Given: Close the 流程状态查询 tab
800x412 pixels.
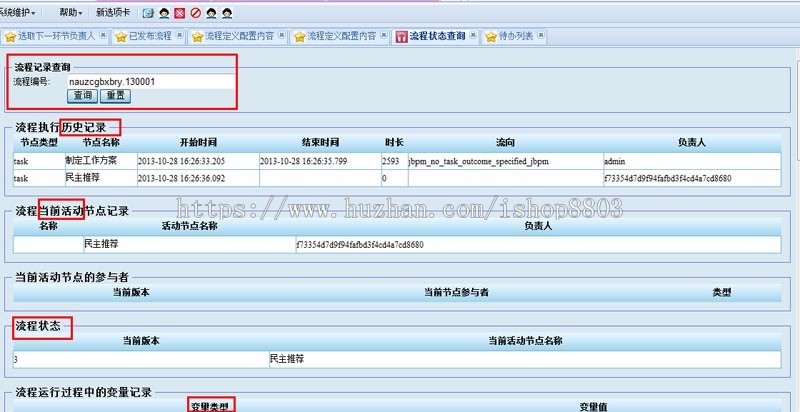Looking at the screenshot, I should pyautogui.click(x=473, y=35).
